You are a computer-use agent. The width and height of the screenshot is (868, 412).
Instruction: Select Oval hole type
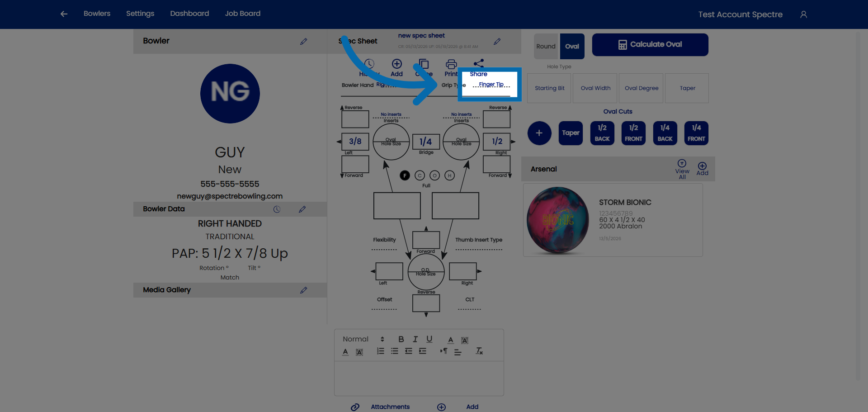point(572,46)
